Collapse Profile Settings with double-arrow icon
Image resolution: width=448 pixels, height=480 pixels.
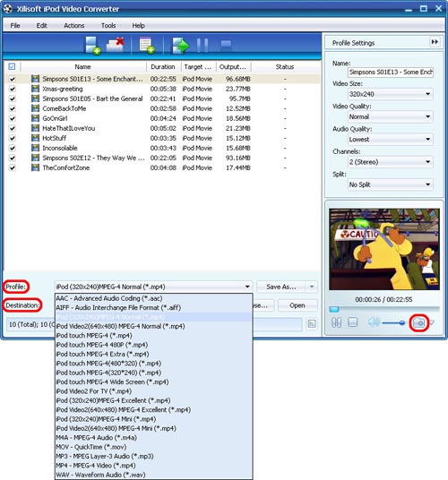tap(435, 42)
